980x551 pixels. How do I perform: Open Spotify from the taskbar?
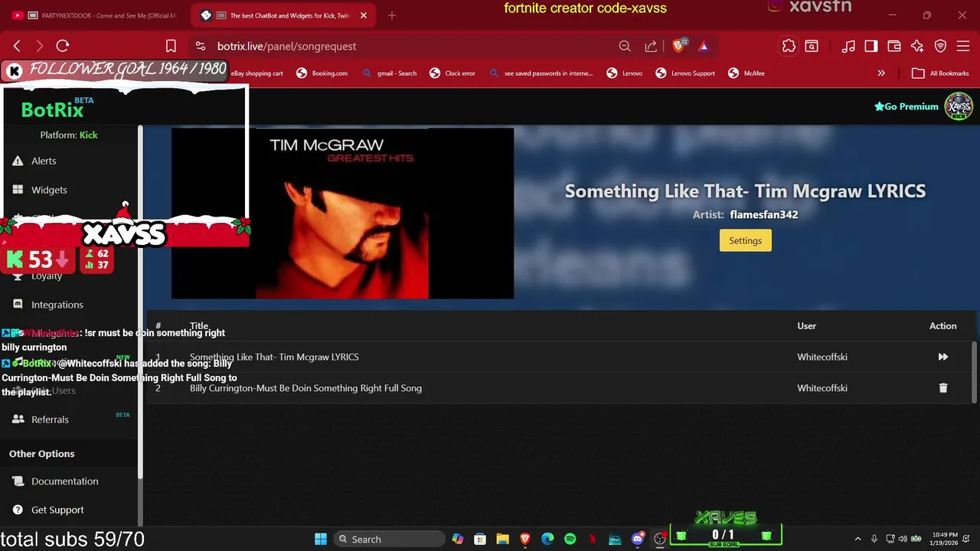[x=570, y=539]
